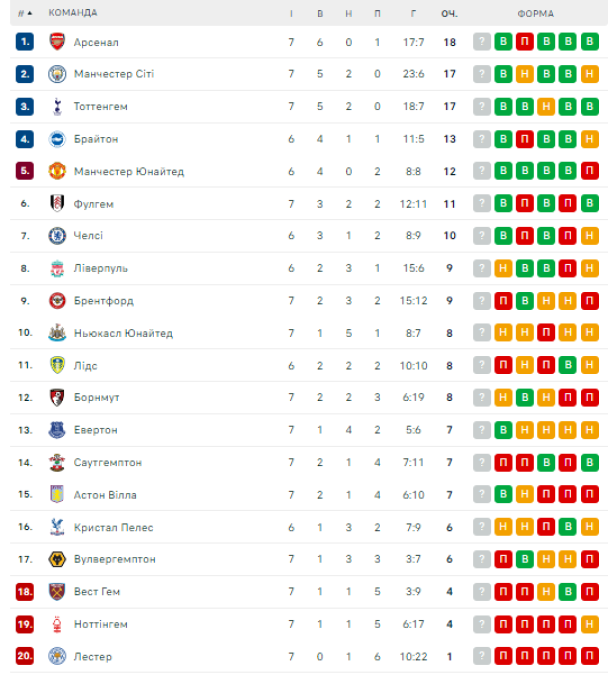Click the position 1 rank badge

coord(24,42)
